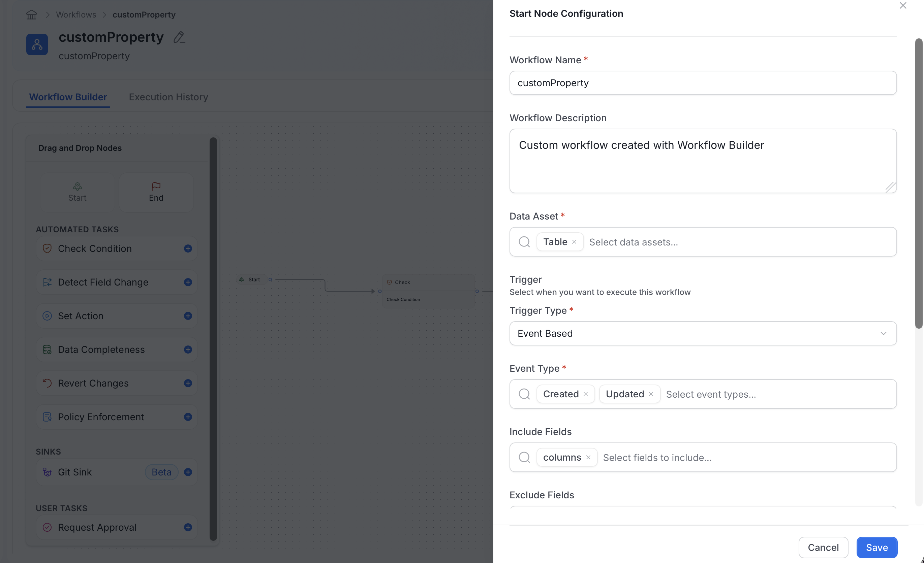Click the Workflow Name input field

coord(703,83)
